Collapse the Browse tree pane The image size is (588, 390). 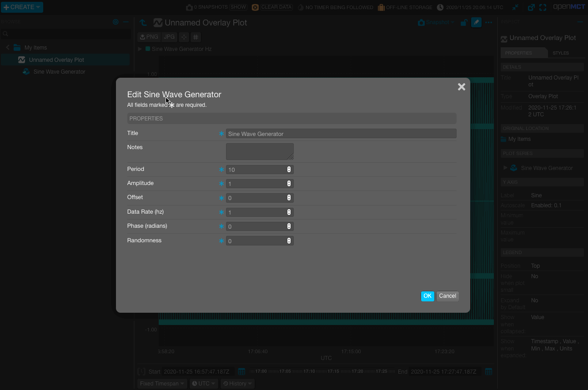(126, 22)
